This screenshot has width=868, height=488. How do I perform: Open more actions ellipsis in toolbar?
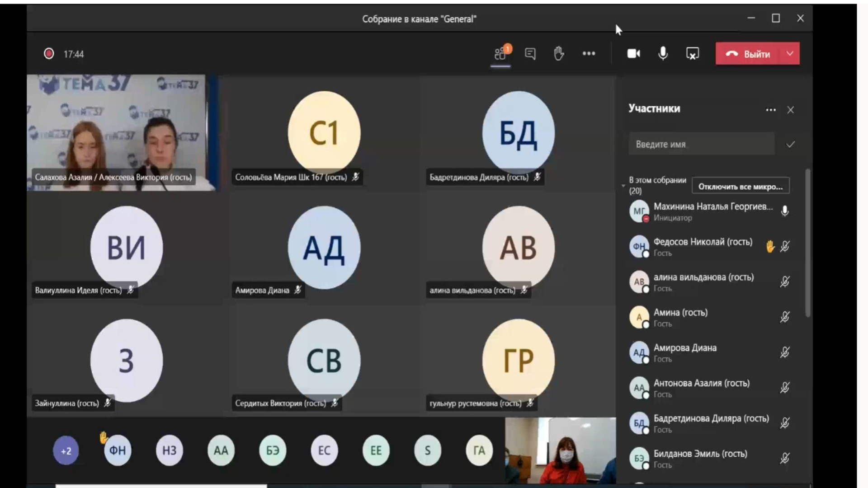coord(589,54)
